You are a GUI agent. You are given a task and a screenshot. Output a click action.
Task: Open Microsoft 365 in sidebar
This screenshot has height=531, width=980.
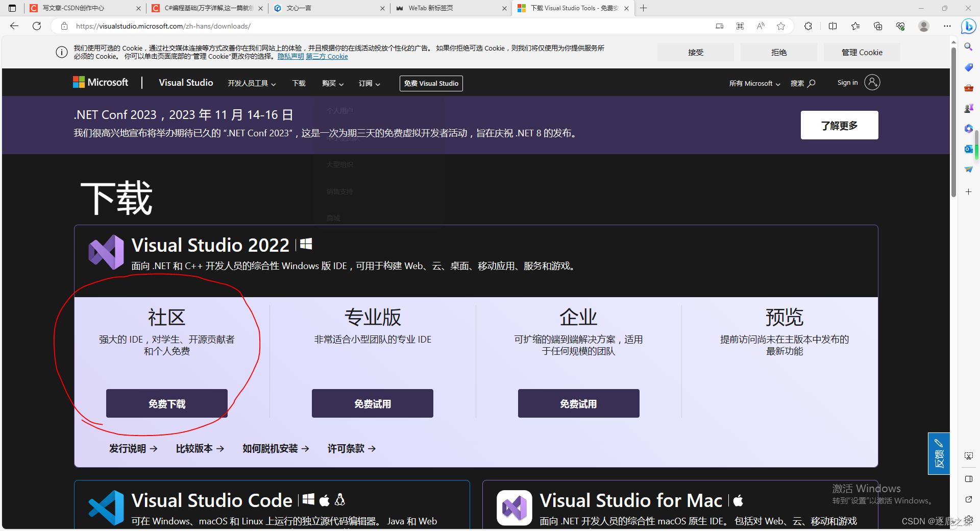[x=968, y=129]
